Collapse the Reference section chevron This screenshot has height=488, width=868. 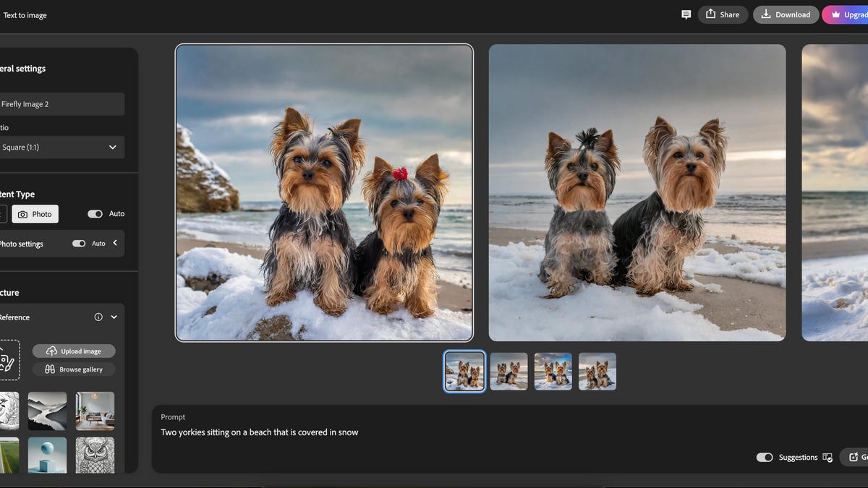pyautogui.click(x=114, y=317)
